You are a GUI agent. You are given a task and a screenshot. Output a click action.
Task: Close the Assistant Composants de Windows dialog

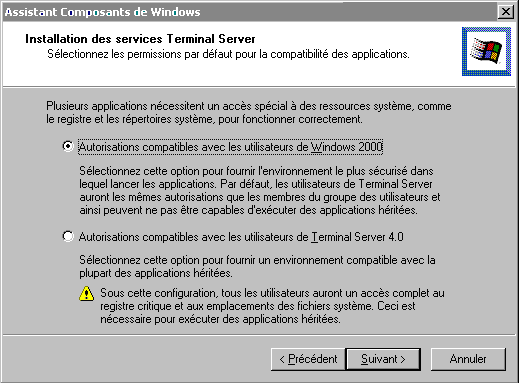(x=506, y=12)
